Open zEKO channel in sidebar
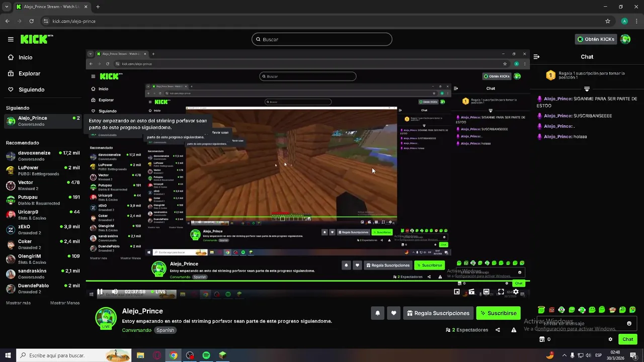644x362 pixels. 43,230
